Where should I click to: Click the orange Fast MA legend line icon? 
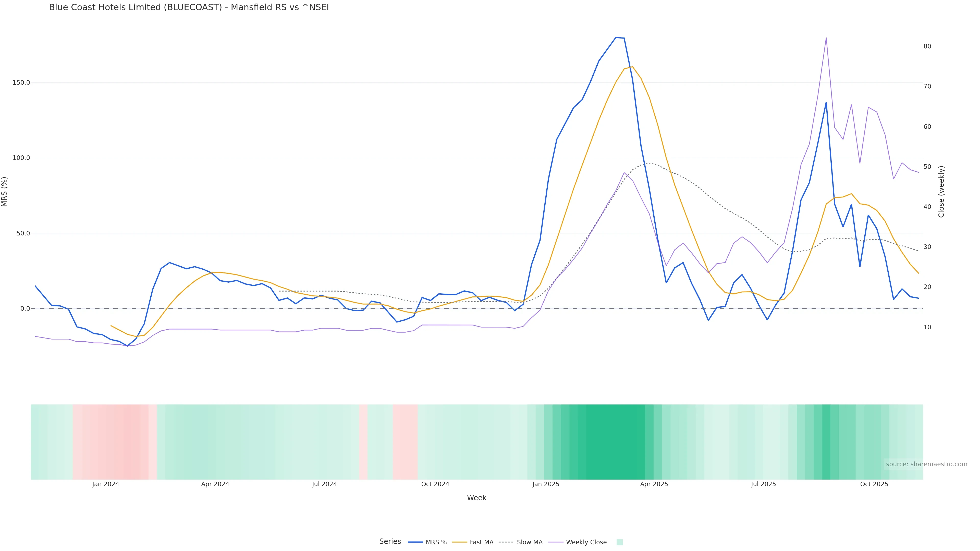tap(460, 542)
